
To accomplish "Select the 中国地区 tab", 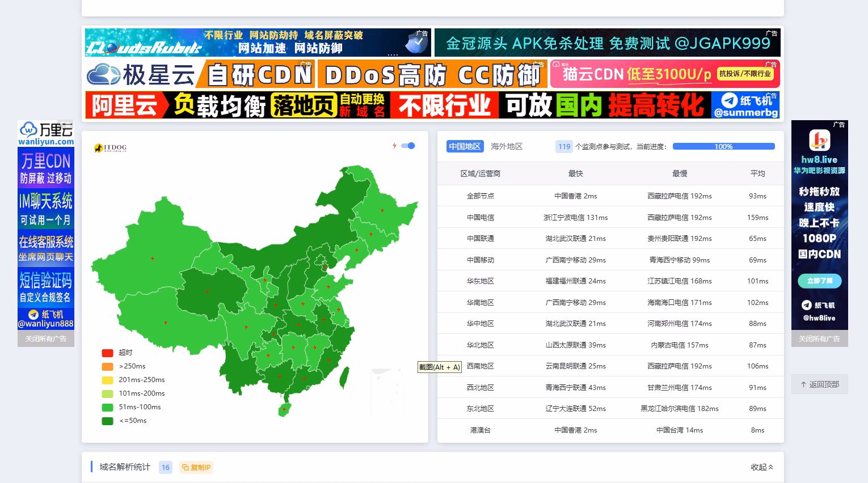I will [465, 146].
